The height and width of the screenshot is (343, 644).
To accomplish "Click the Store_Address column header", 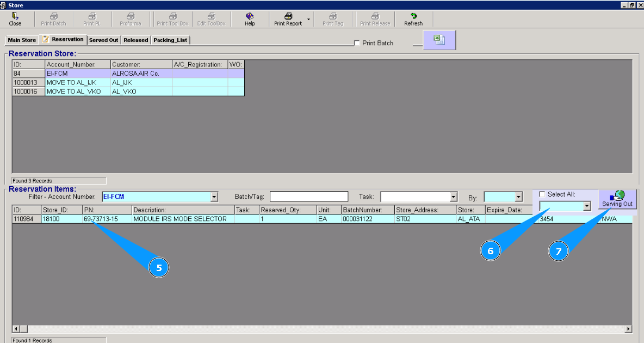I will pos(425,210).
